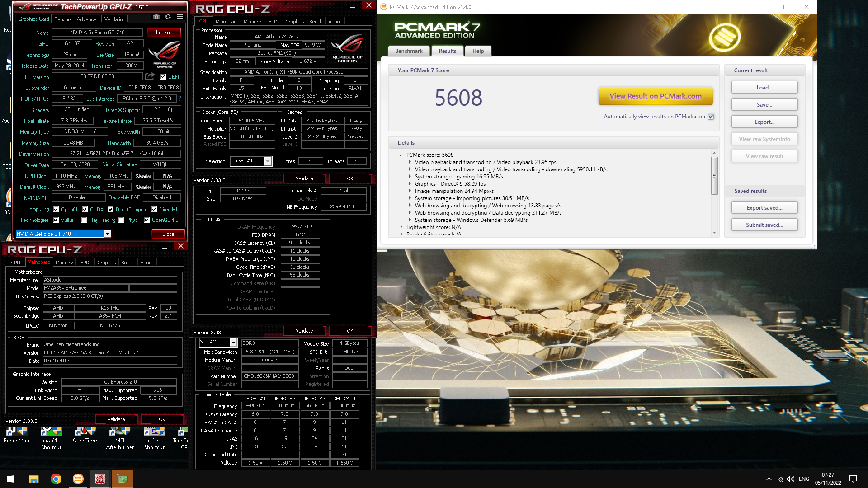
Task: Click the BIOS export arrow icon in GPU-Z
Action: 150,76
